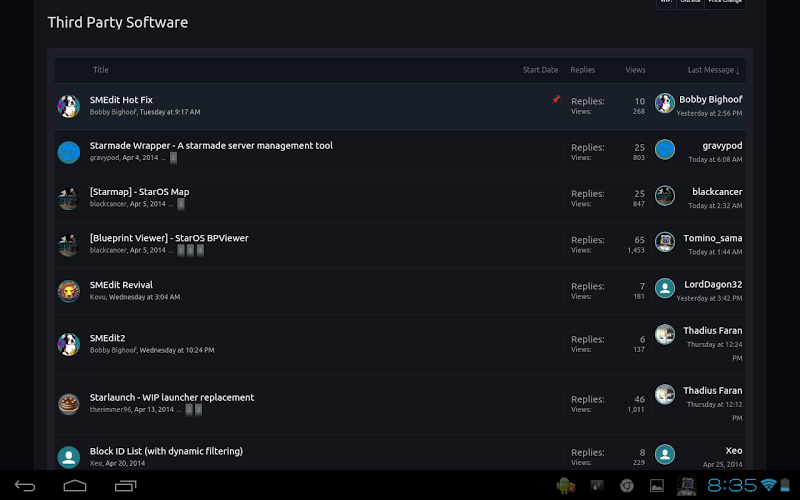800x500 pixels.
Task: Tap the 8:35 clock in the status bar
Action: [x=732, y=485]
